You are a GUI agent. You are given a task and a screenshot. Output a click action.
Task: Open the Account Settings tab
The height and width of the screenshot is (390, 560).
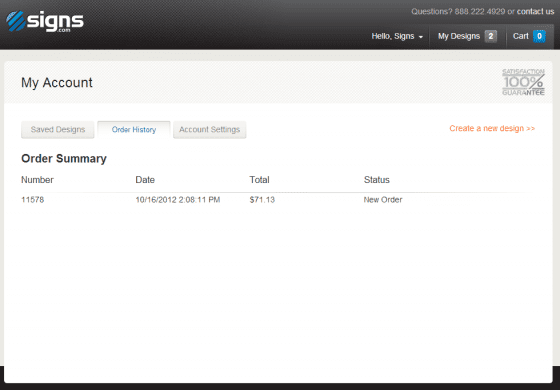pyautogui.click(x=210, y=129)
